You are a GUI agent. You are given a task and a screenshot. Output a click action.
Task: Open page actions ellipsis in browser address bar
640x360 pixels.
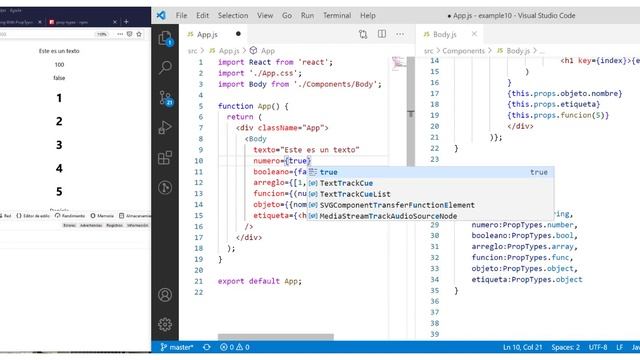pos(120,34)
